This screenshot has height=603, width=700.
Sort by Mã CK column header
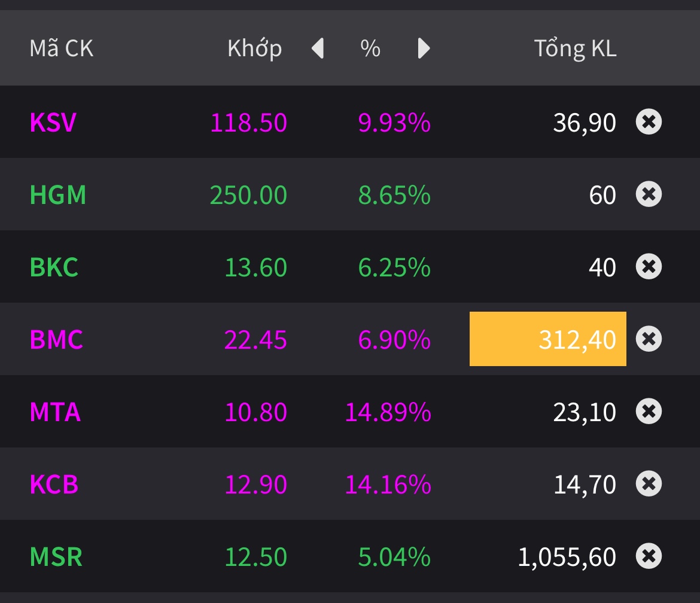(62, 48)
